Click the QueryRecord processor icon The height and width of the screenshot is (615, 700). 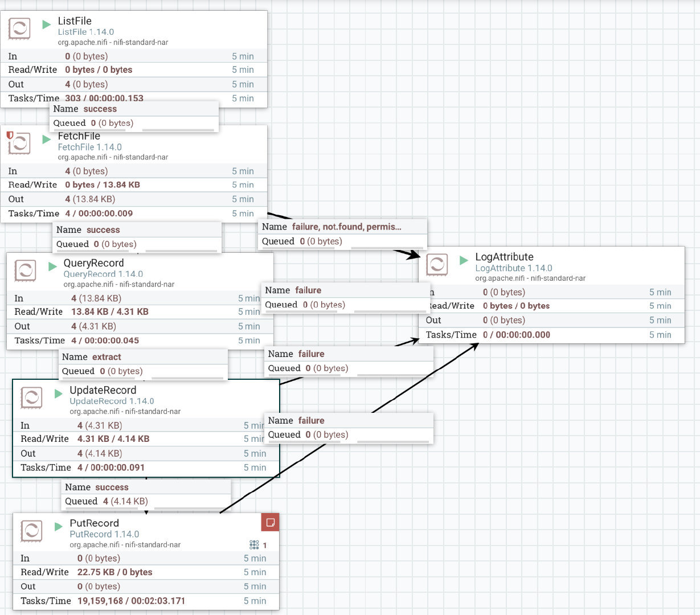[x=25, y=270]
